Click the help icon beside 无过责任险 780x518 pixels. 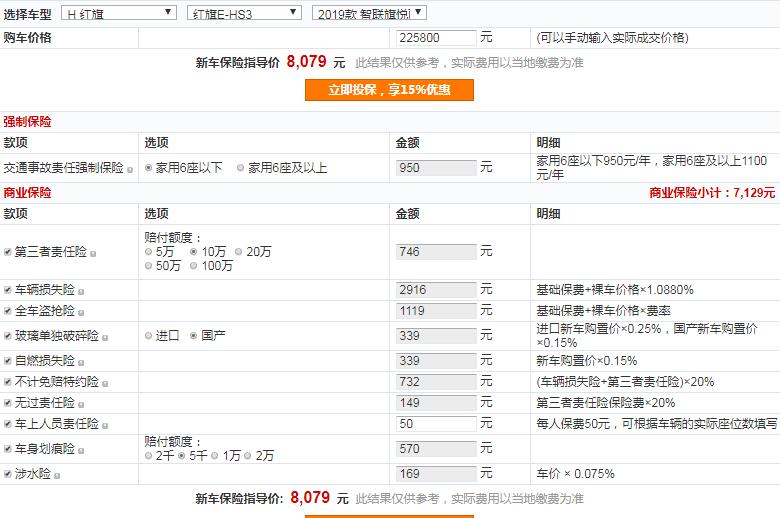pos(81,405)
